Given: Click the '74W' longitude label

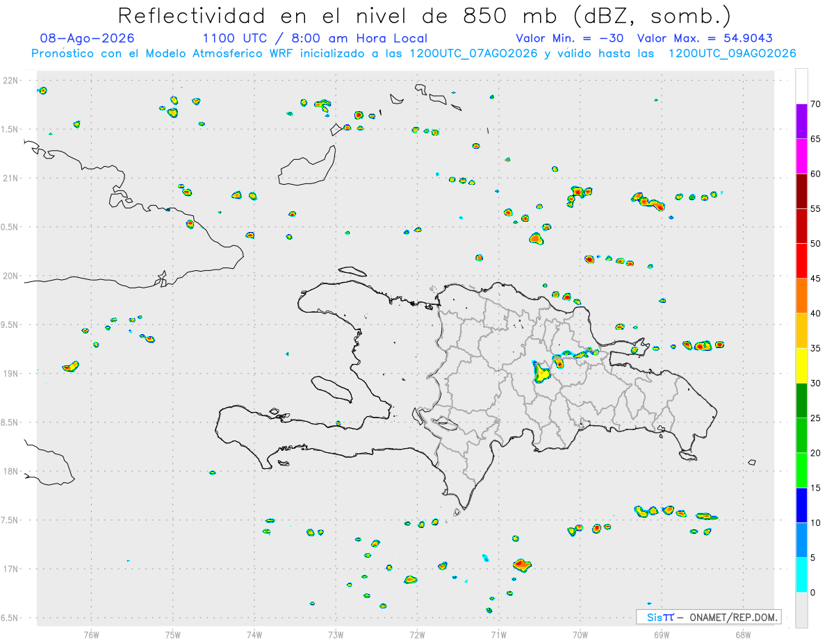Looking at the screenshot, I should (x=254, y=634).
